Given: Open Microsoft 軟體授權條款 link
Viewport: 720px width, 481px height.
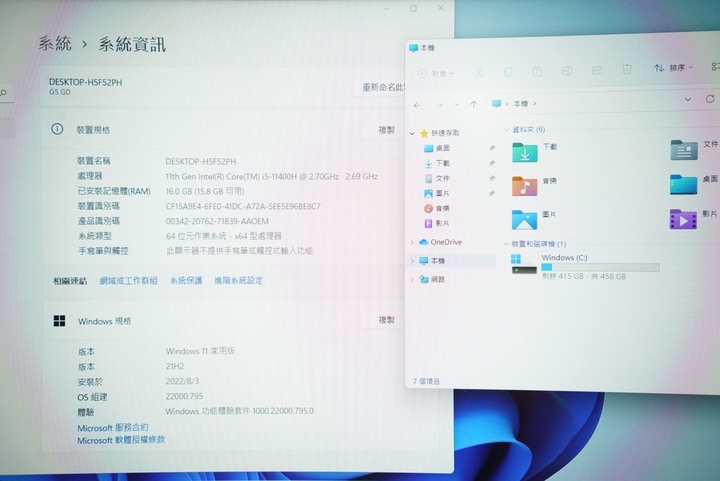Looking at the screenshot, I should [x=121, y=440].
